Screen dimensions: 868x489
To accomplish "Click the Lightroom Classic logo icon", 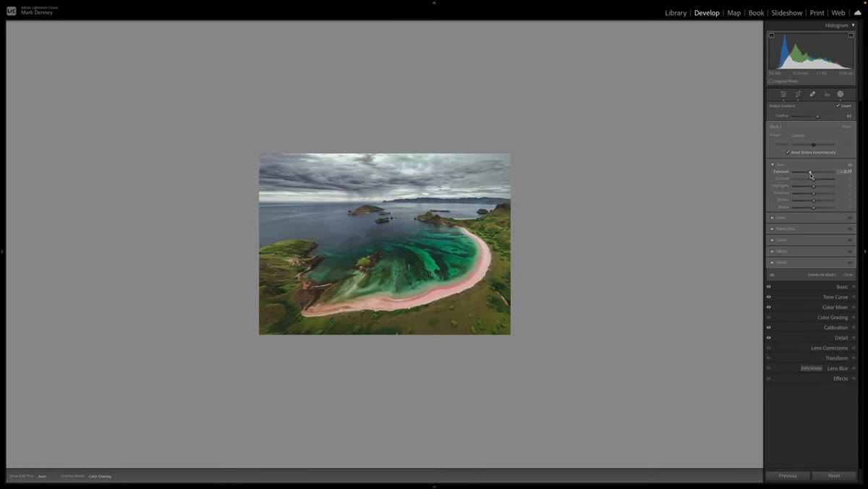I will click(x=11, y=11).
